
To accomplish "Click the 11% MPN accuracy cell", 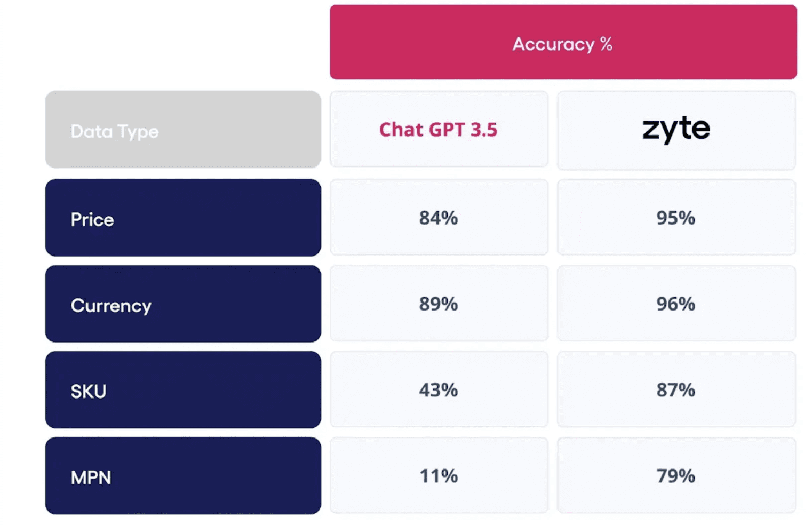I will coord(438,476).
